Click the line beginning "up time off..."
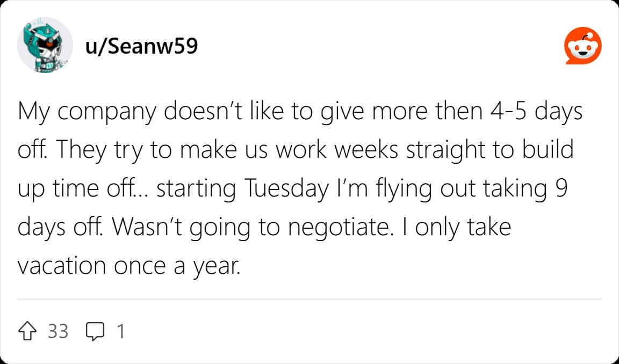This screenshot has width=619, height=364. tap(292, 189)
